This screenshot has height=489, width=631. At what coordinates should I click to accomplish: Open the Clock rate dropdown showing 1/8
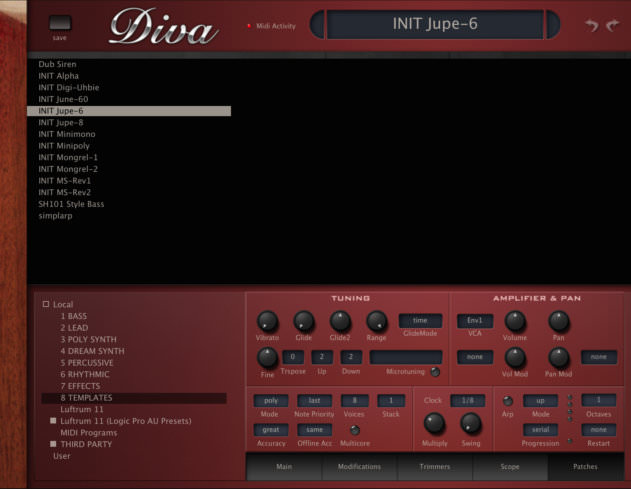tap(468, 400)
